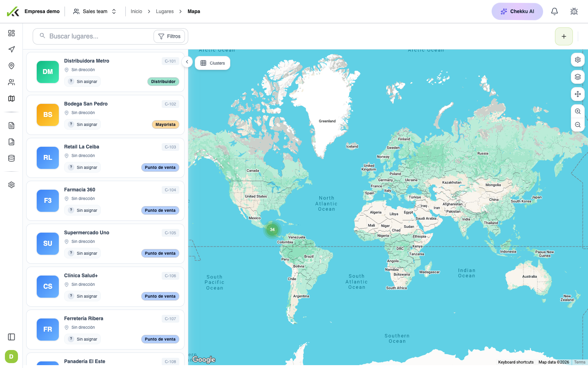The height and width of the screenshot is (368, 588).
Task: Click the Google logo on map
Action: [204, 359]
